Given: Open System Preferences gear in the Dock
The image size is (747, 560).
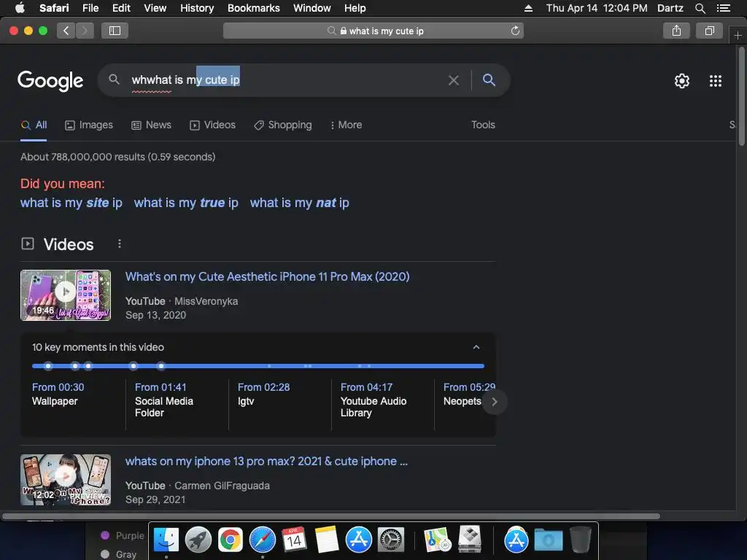Looking at the screenshot, I should pyautogui.click(x=391, y=540).
